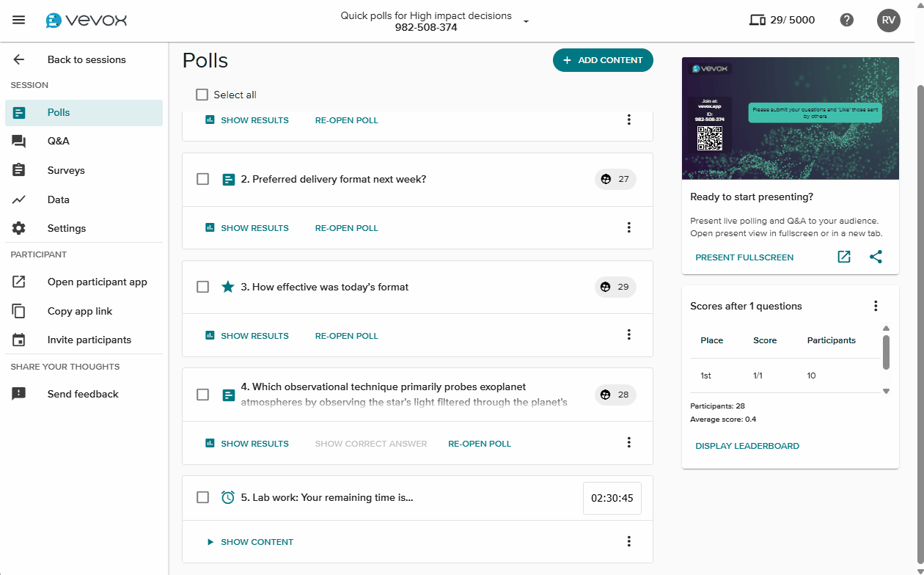924x575 pixels.
Task: Expand Show Content for Lab work item
Action: 250,542
